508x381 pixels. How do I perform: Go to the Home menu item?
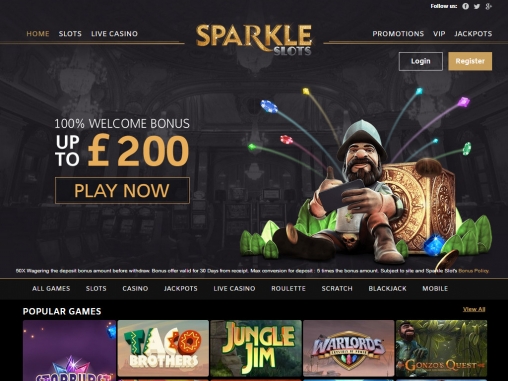click(38, 34)
